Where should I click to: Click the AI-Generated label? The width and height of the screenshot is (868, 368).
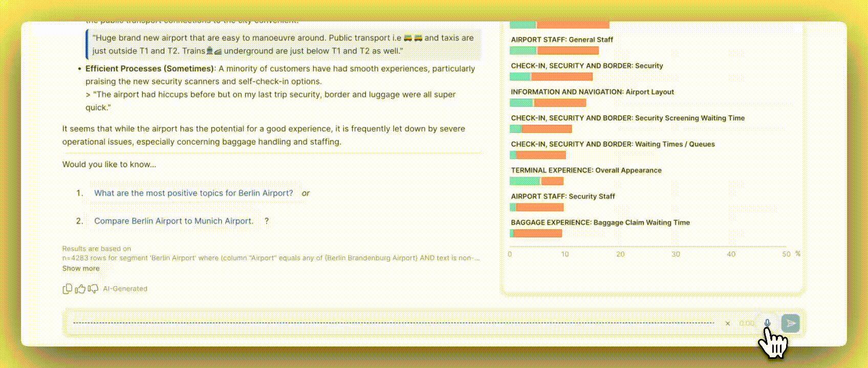(x=125, y=289)
